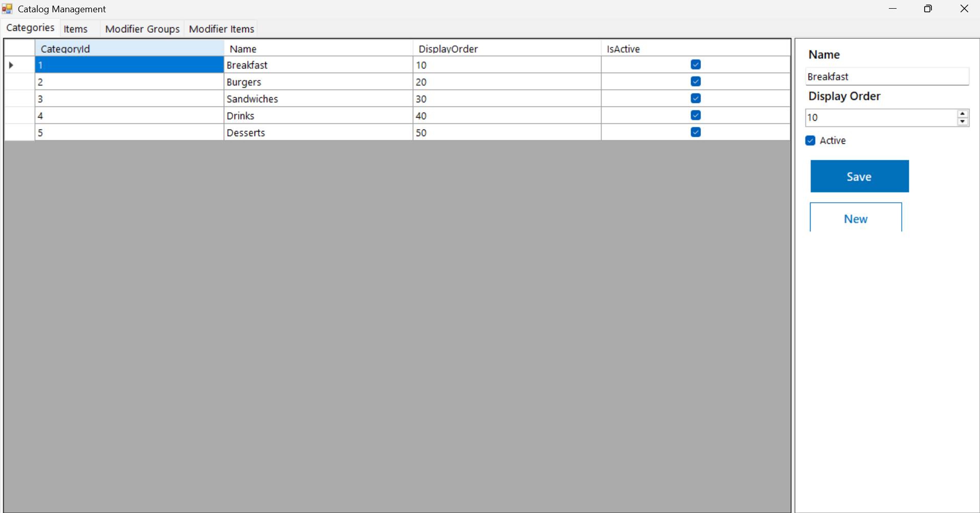
Task: Toggle IsActive for the Drinks row
Action: pos(695,115)
